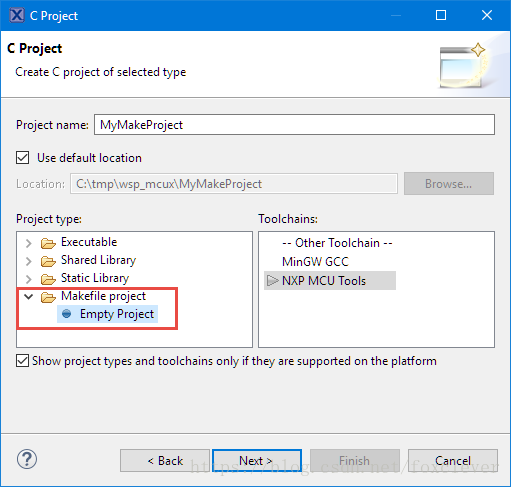Select the Other Toolchain entry

tap(337, 243)
